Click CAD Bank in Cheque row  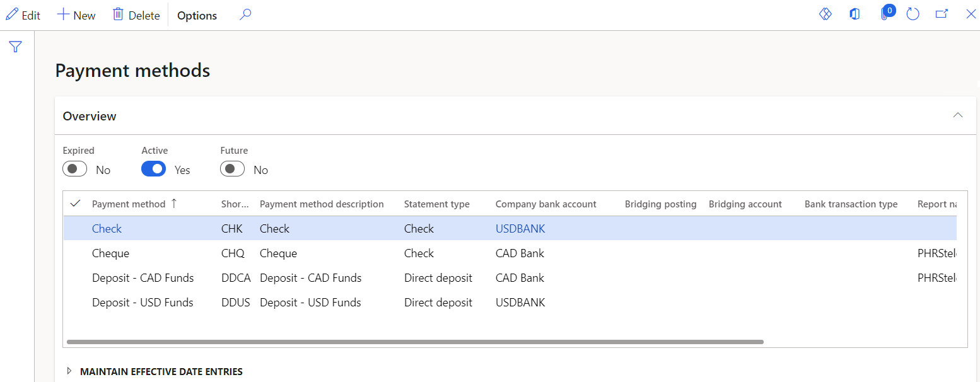[520, 253]
